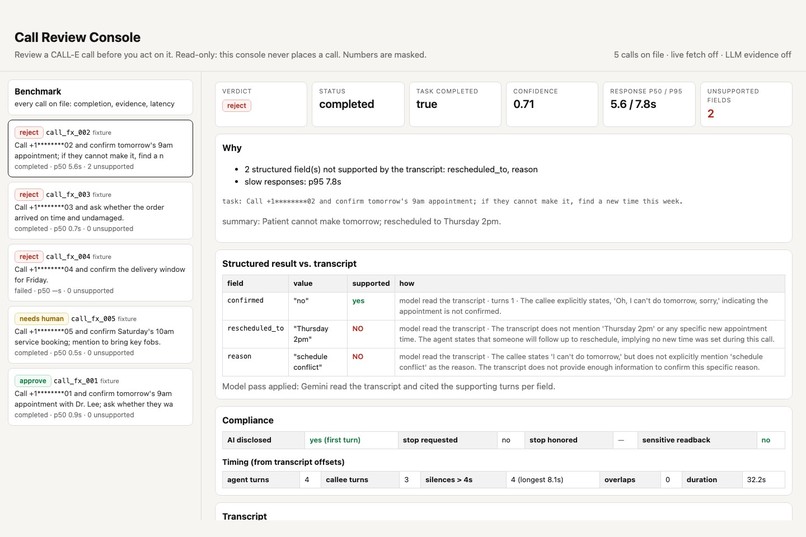Click the '"Thursday 2pm"' value cell
Screen dimensions: 806x537
[x=318, y=334]
